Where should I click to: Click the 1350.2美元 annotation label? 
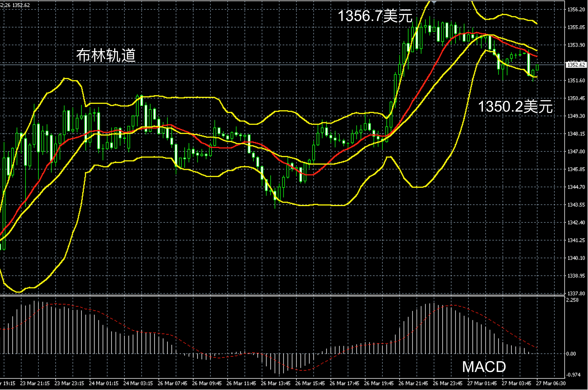[515, 107]
